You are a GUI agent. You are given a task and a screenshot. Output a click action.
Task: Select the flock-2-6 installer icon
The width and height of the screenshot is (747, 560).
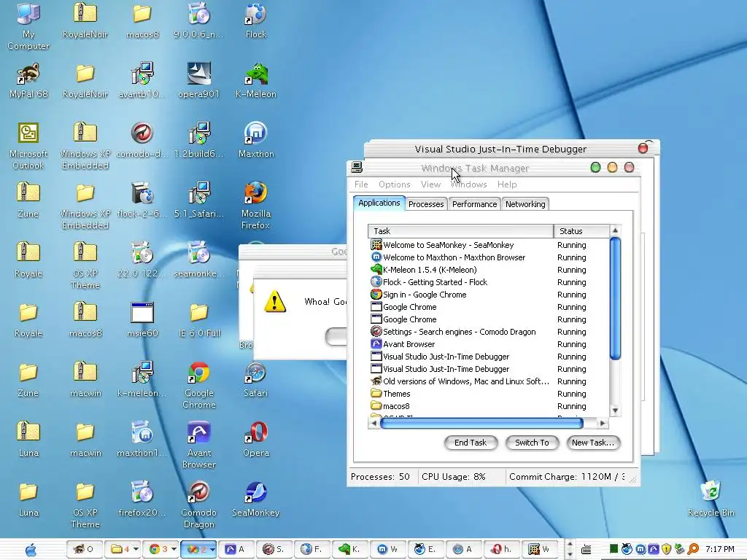[142, 200]
